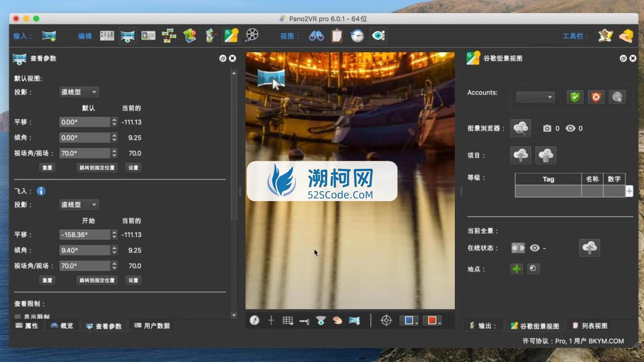Click the Tag column header in levels table
Viewport: 644px width, 362px height.
[548, 179]
